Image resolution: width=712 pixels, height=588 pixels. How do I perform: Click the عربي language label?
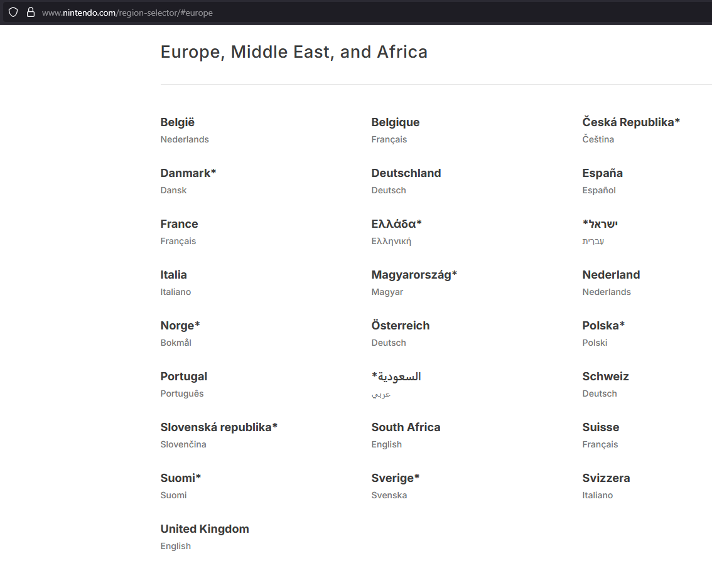coord(381,394)
